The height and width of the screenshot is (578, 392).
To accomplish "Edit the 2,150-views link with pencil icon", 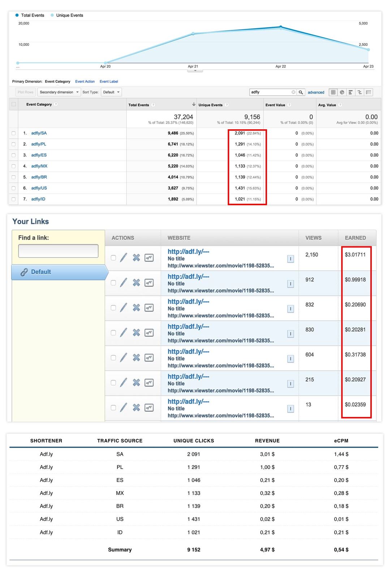I will 124,258.
